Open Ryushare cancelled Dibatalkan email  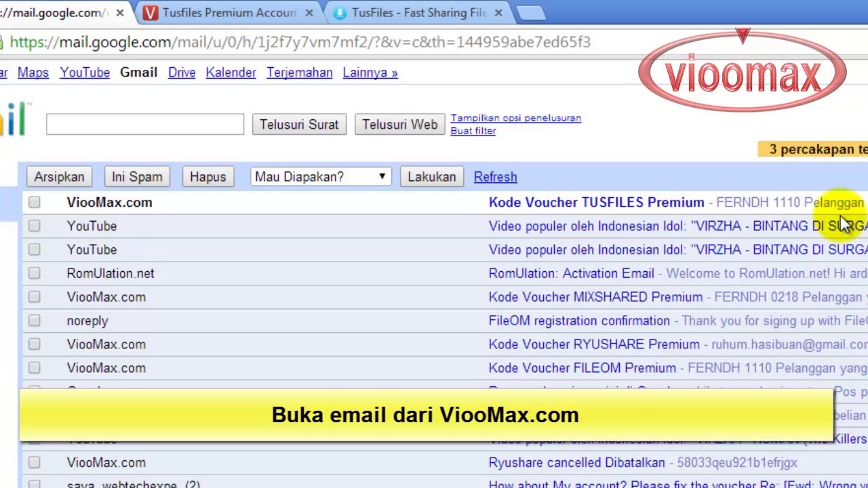click(x=577, y=462)
